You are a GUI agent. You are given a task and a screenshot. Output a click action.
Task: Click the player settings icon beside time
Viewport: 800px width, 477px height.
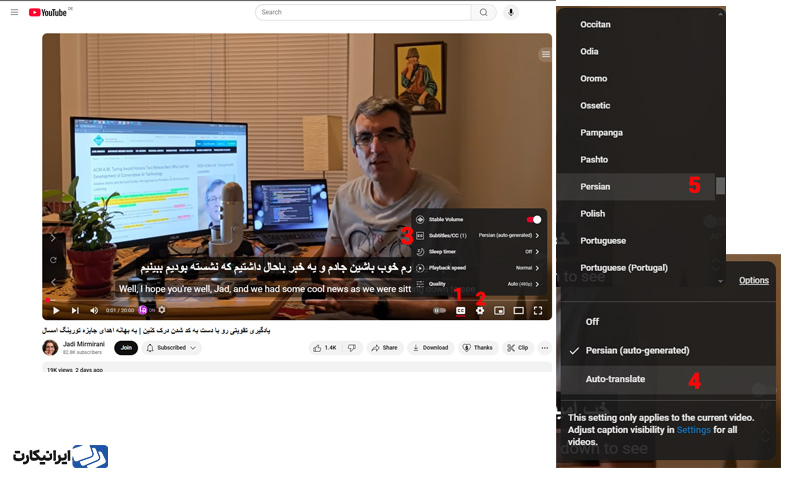point(162,310)
